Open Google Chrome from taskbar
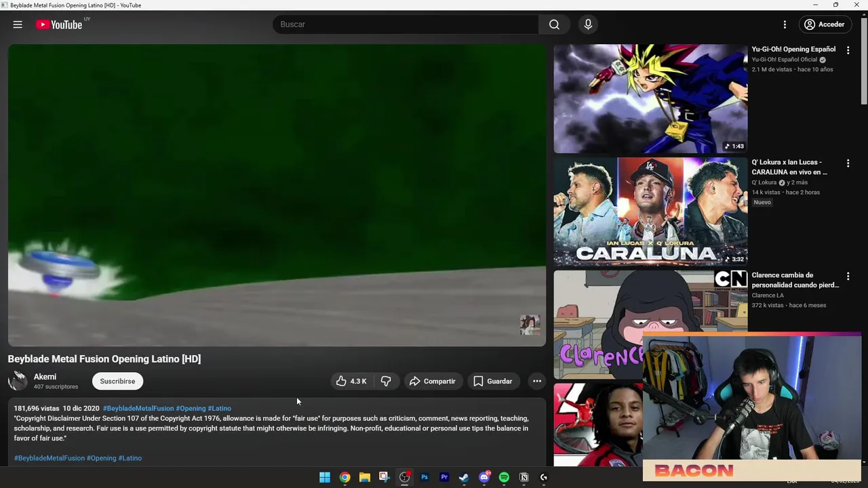The height and width of the screenshot is (488, 868). coord(344,477)
